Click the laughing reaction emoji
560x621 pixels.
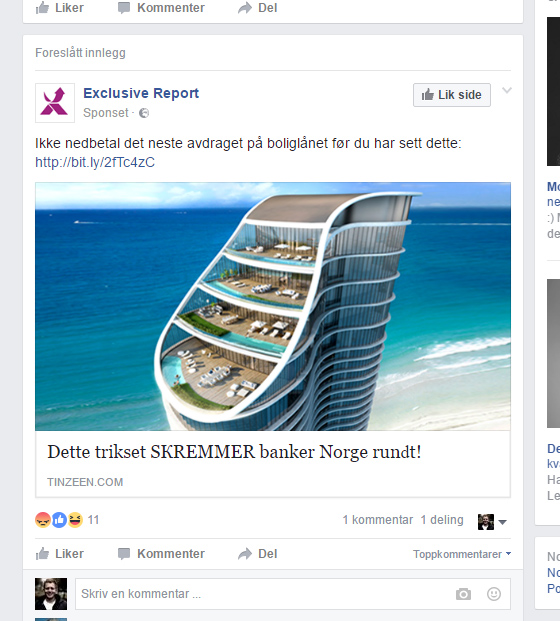75,520
